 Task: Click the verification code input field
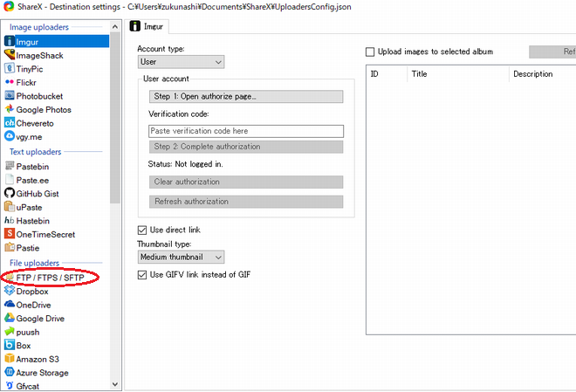click(x=246, y=131)
